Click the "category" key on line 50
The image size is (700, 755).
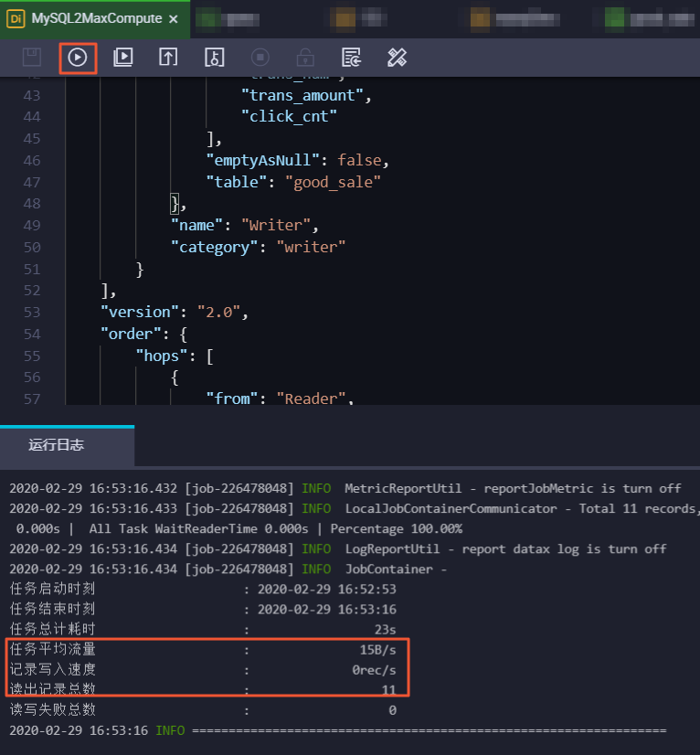214,247
